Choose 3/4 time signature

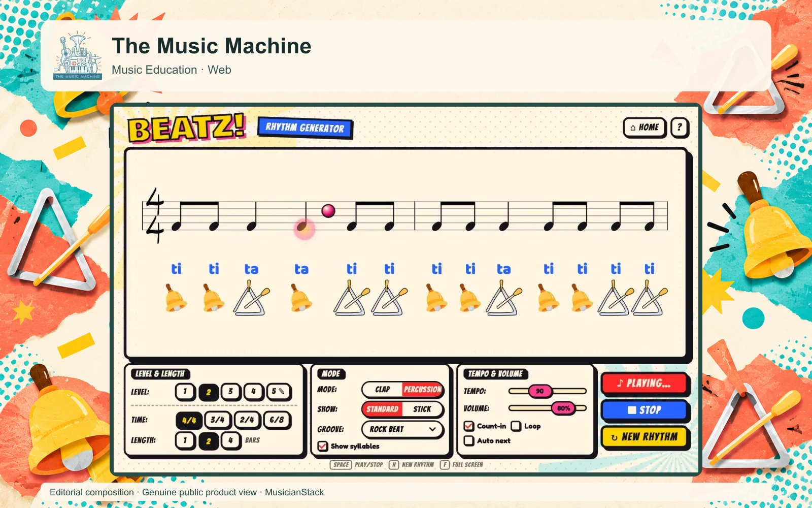pyautogui.click(x=218, y=420)
